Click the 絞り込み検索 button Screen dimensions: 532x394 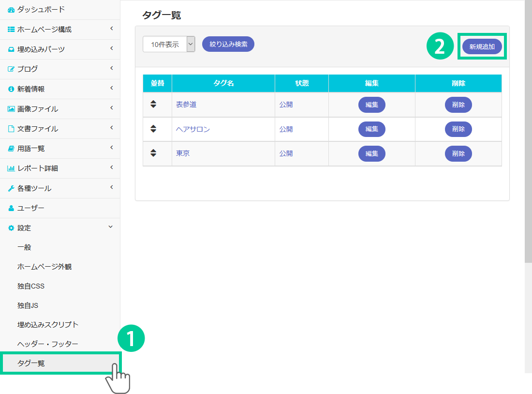[228, 44]
